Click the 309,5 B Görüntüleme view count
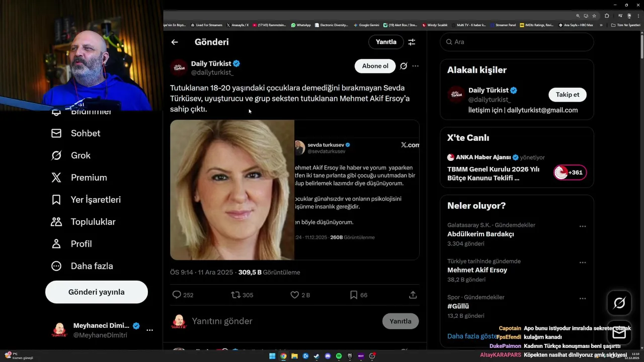The width and height of the screenshot is (644, 362). 269,273
